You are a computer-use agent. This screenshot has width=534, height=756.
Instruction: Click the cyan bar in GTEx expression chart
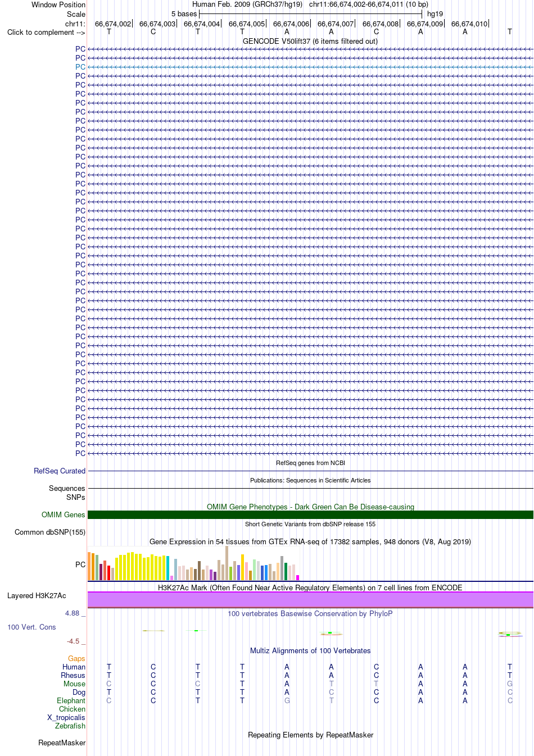pos(168,568)
